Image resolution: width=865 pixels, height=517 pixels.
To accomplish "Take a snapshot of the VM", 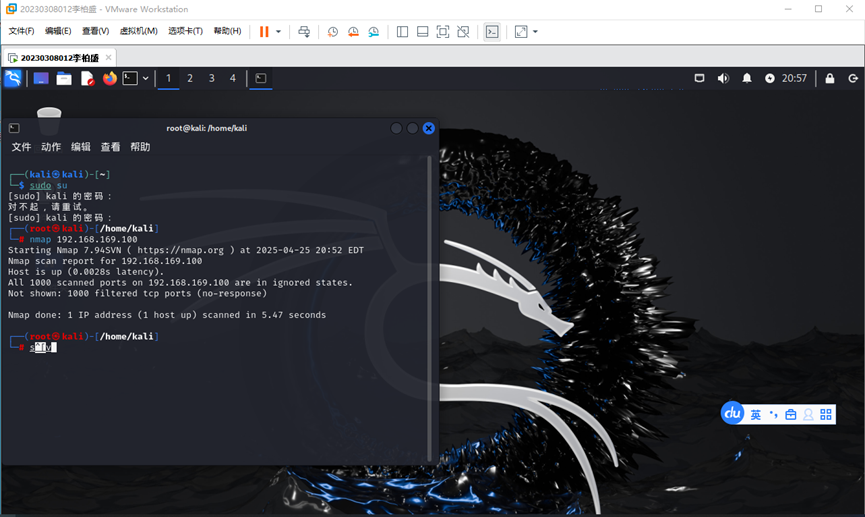I will pyautogui.click(x=333, y=31).
